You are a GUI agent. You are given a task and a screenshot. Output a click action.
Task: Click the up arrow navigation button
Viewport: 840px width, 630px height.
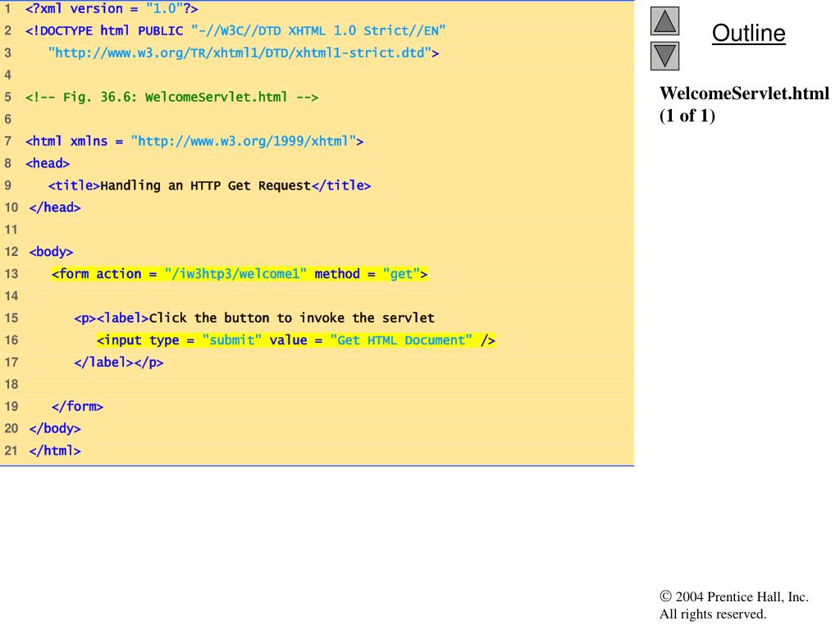pos(664,21)
